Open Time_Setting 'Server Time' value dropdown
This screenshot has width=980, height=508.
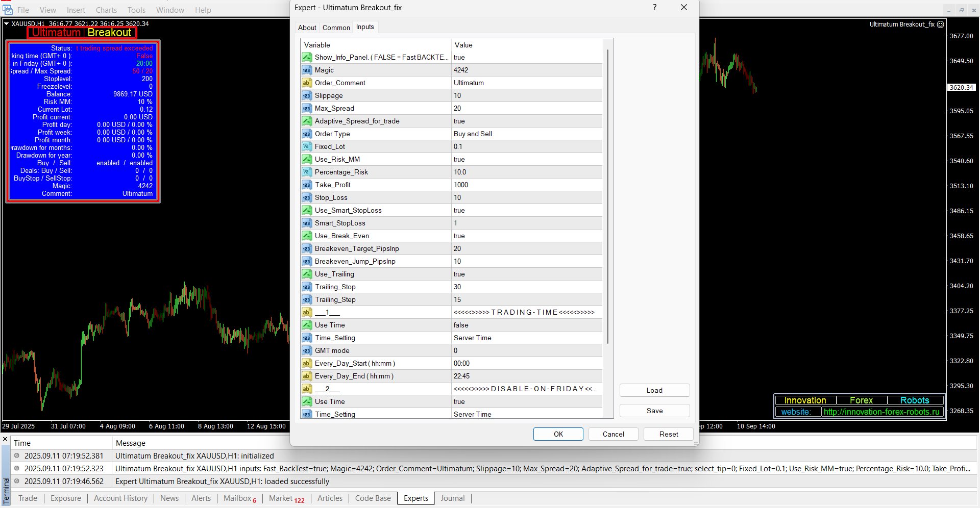pyautogui.click(x=526, y=338)
